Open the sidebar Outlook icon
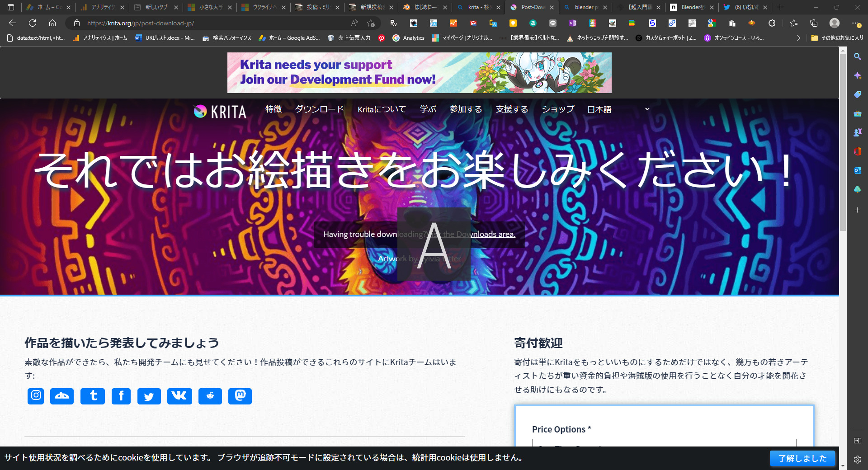Image resolution: width=868 pixels, height=470 pixels. coord(857,170)
